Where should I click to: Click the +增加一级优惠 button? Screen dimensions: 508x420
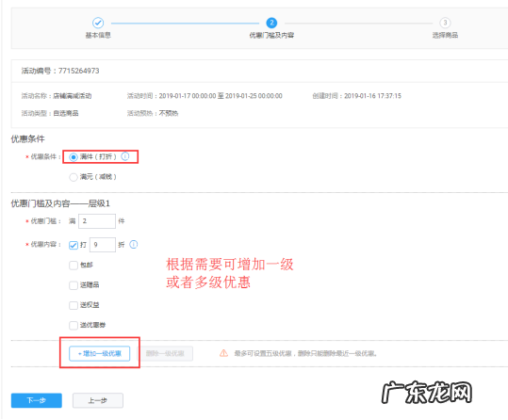(x=100, y=353)
